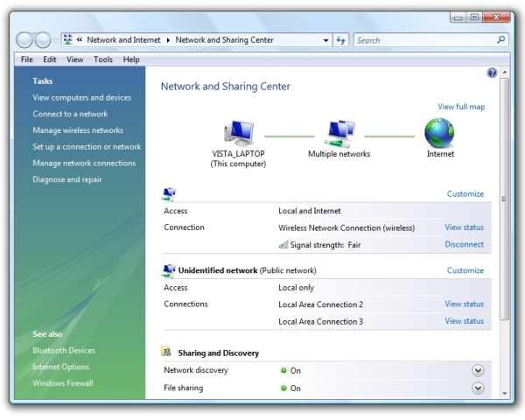
Task: Open Bluetooth Devices under See also
Action: click(64, 351)
